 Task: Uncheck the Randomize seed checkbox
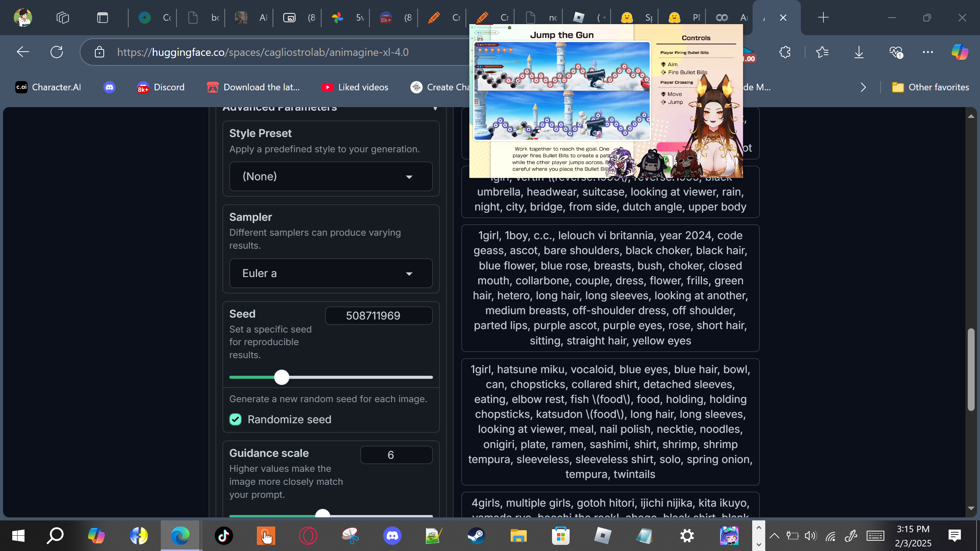click(x=235, y=419)
